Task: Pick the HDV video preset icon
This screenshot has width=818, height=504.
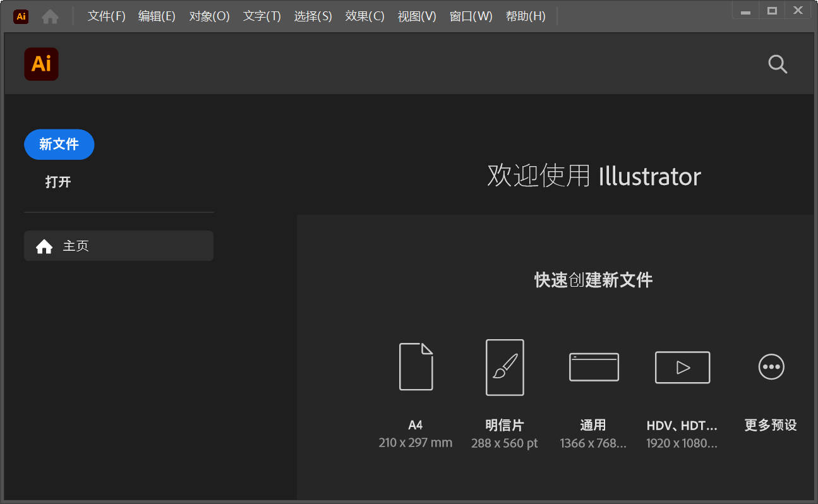Action: coord(682,367)
